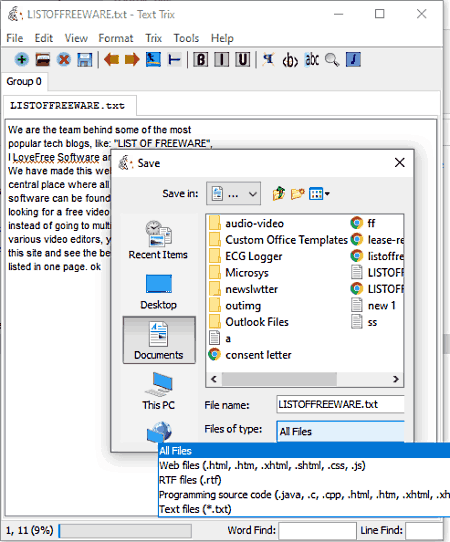
Task: Select the newslwtter folder
Action: point(244,289)
